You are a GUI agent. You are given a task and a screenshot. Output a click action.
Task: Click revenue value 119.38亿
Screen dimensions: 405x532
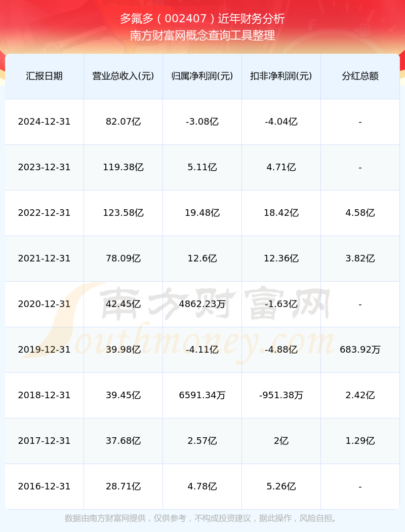pyautogui.click(x=124, y=167)
